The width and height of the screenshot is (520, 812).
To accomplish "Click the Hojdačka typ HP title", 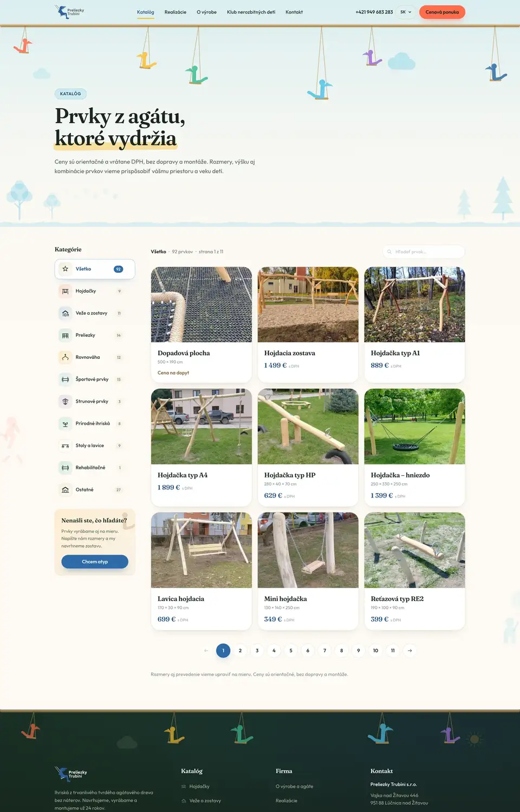I will [290, 475].
